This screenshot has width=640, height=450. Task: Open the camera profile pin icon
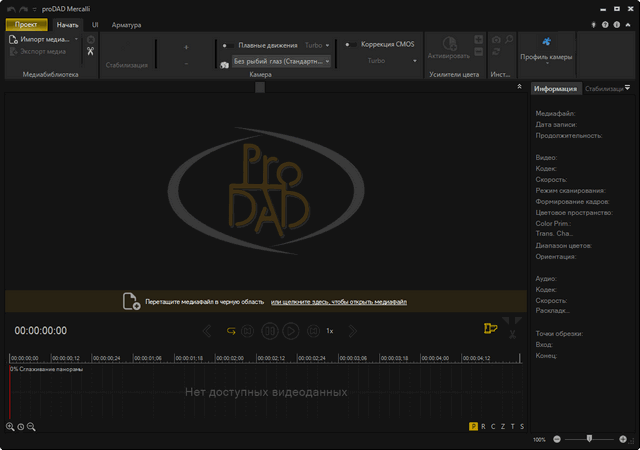546,42
